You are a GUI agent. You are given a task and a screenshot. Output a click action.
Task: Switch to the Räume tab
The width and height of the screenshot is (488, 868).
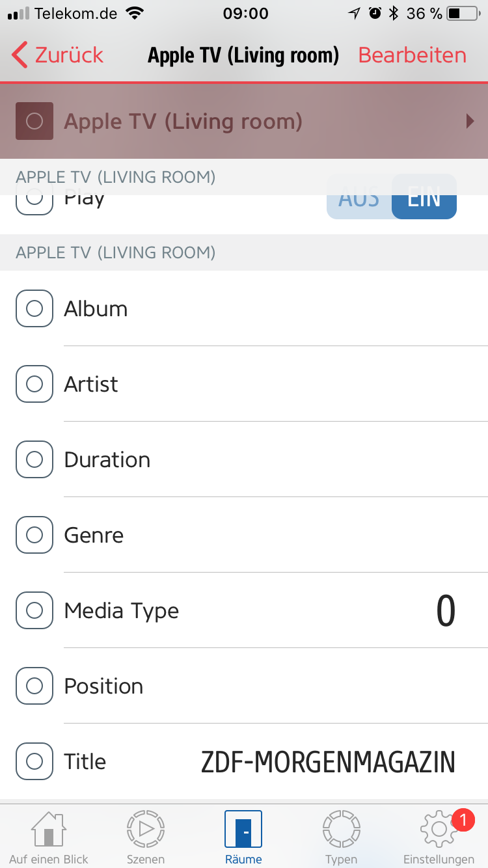[243, 837]
